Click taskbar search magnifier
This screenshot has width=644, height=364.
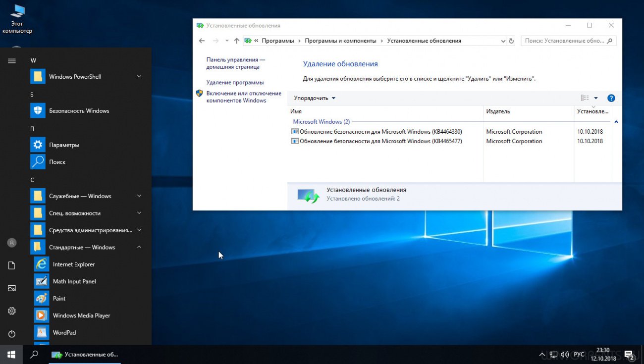pyautogui.click(x=34, y=355)
